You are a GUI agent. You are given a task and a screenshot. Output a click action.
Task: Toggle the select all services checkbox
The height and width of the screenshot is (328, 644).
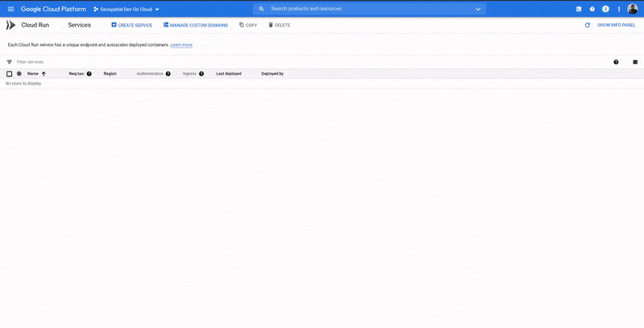10,74
